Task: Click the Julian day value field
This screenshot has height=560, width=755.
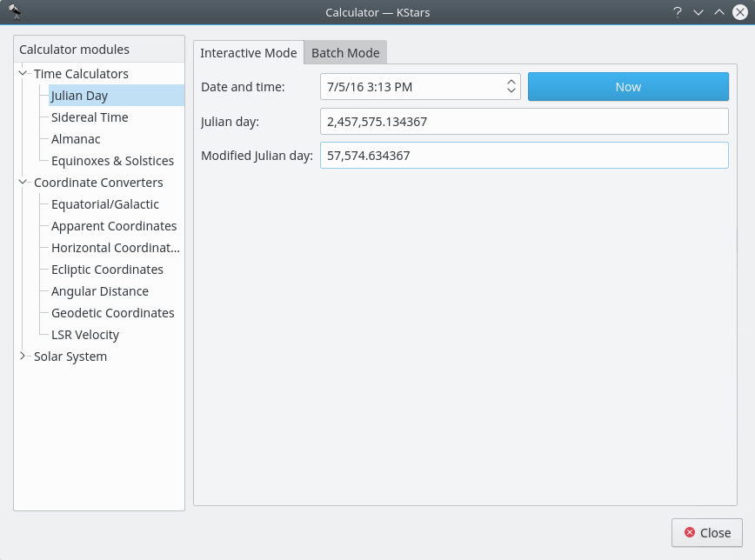Action: (524, 122)
